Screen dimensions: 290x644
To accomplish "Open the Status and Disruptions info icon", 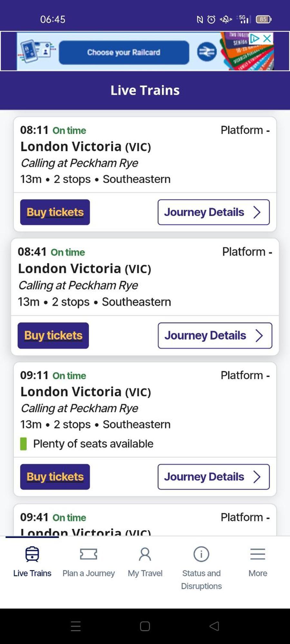I will 201,554.
